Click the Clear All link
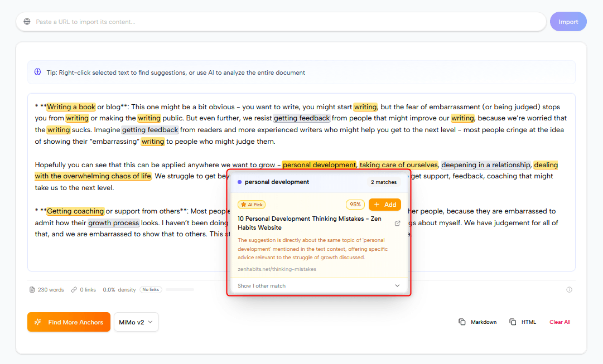 coord(559,322)
